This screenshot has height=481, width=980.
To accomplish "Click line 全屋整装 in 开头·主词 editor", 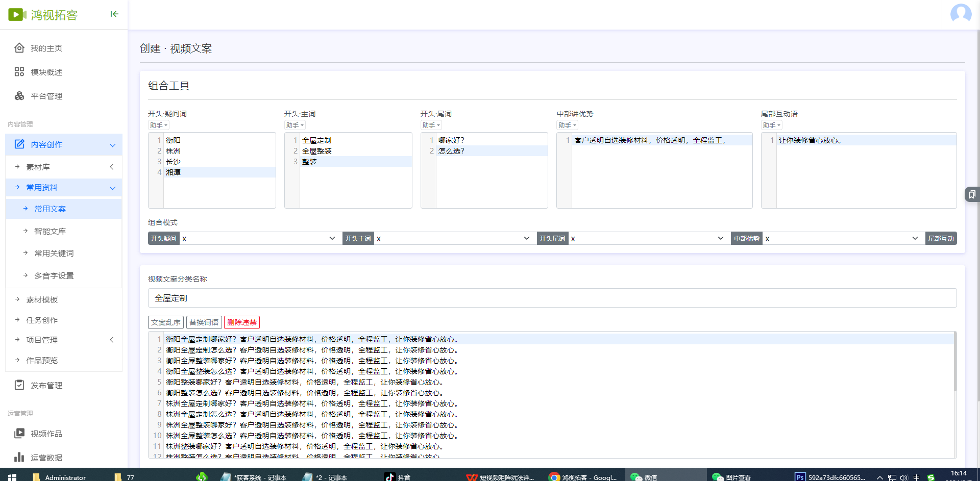I will point(356,151).
